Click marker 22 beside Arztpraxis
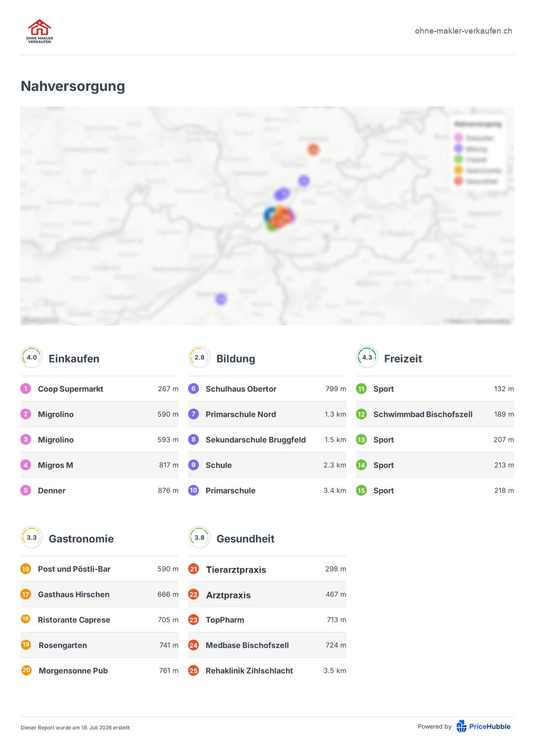The height and width of the screenshot is (756, 535). 194,594
